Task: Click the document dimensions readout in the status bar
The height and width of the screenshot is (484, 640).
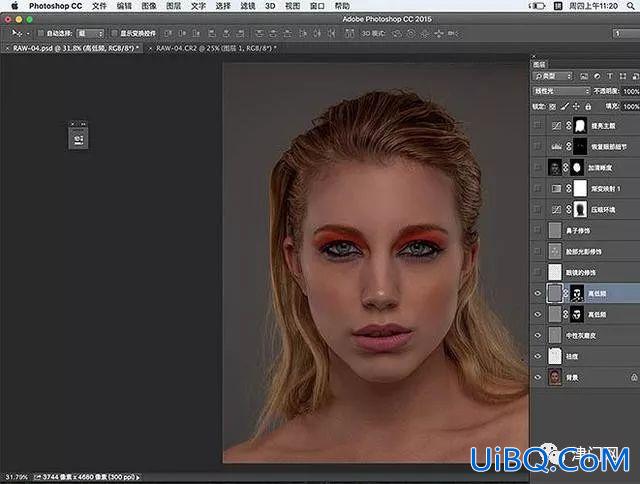Action: coord(87,477)
